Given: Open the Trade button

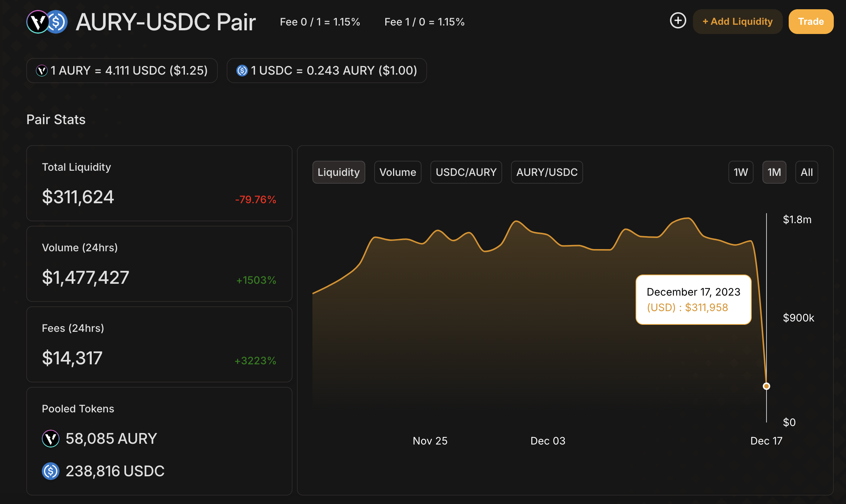Looking at the screenshot, I should (811, 21).
